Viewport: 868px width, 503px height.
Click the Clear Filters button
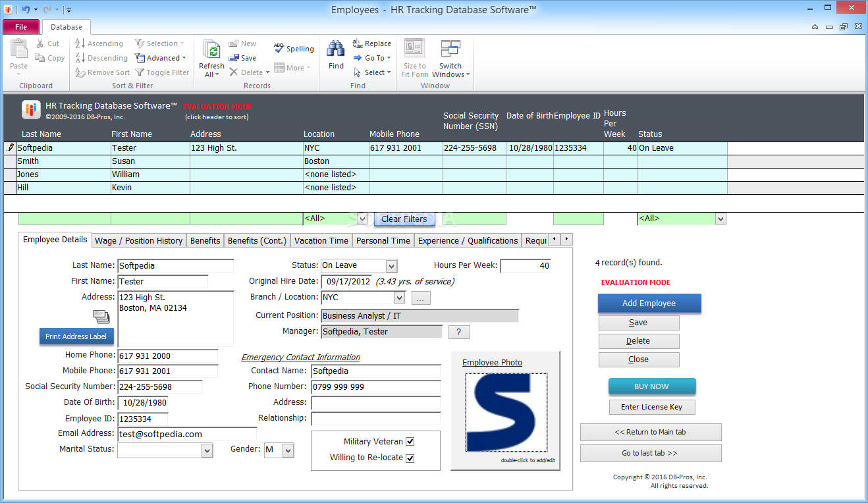404,219
